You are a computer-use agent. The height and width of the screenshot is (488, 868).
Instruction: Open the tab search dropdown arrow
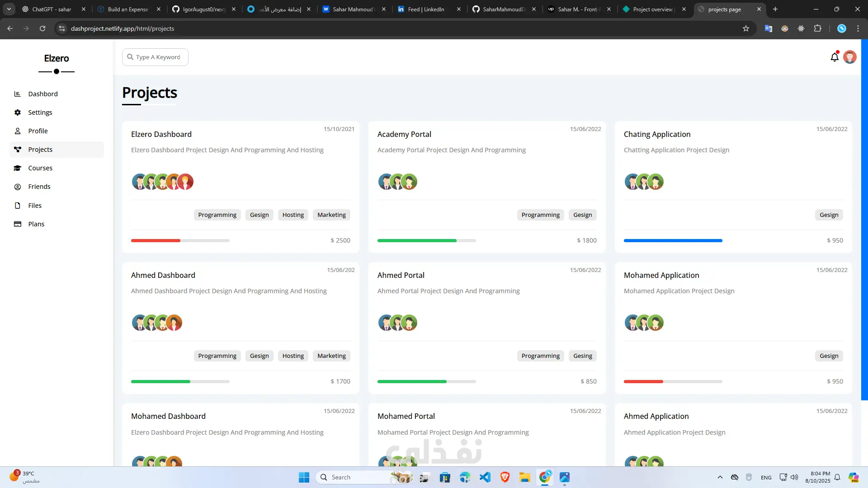click(x=9, y=9)
